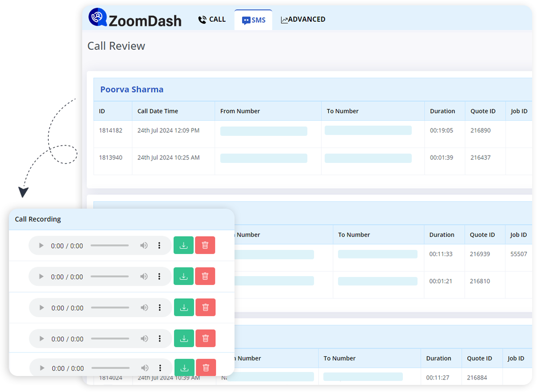Delete the fifth call recording
Screen dimensions: 537x392
(206, 368)
